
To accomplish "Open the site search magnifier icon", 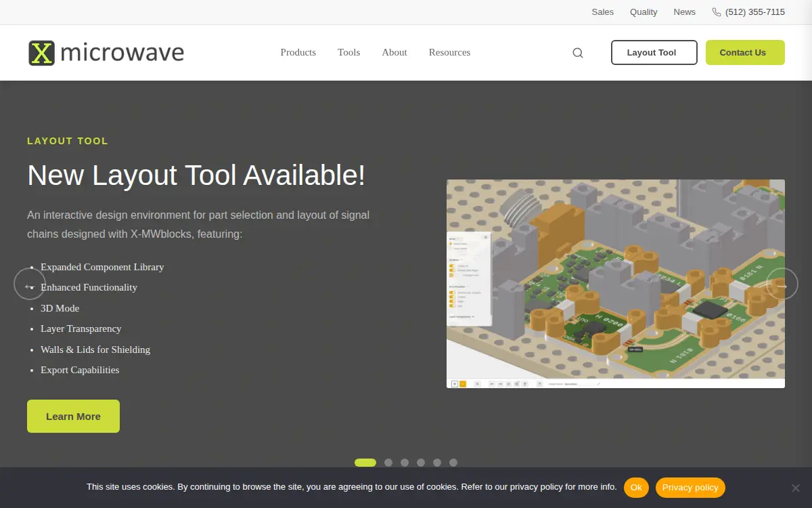I will point(578,53).
